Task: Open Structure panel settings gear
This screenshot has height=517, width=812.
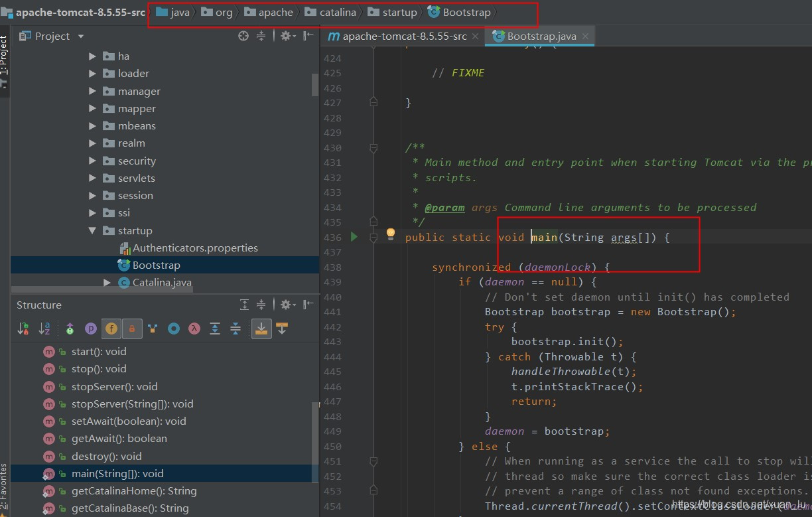Action: pyautogui.click(x=287, y=305)
